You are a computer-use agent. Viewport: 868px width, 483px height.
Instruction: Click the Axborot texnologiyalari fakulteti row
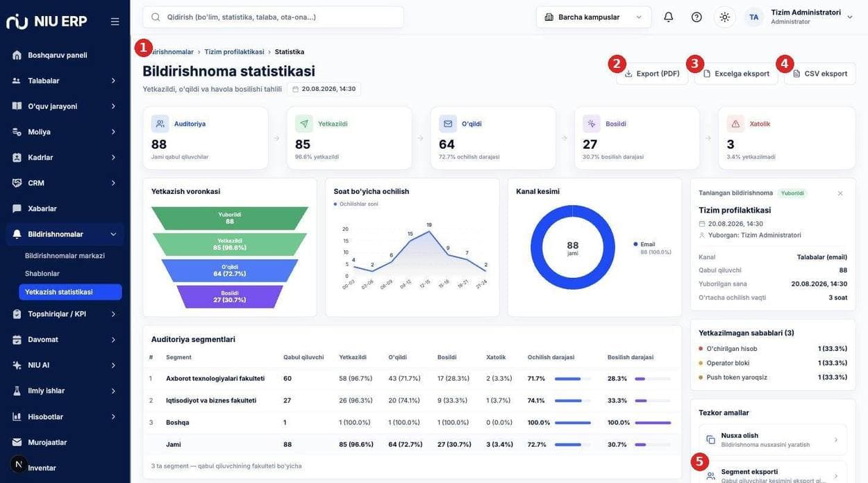pyautogui.click(x=412, y=379)
